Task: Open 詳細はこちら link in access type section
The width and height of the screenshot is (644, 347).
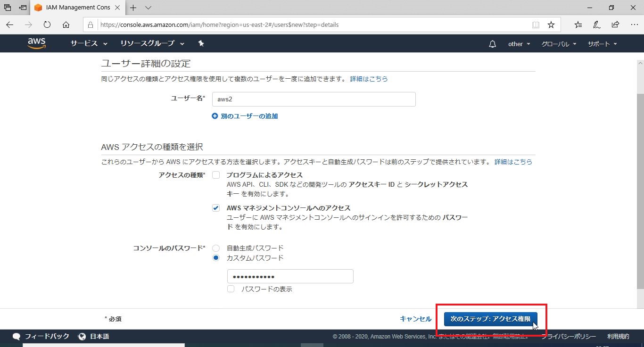Action: [x=513, y=162]
